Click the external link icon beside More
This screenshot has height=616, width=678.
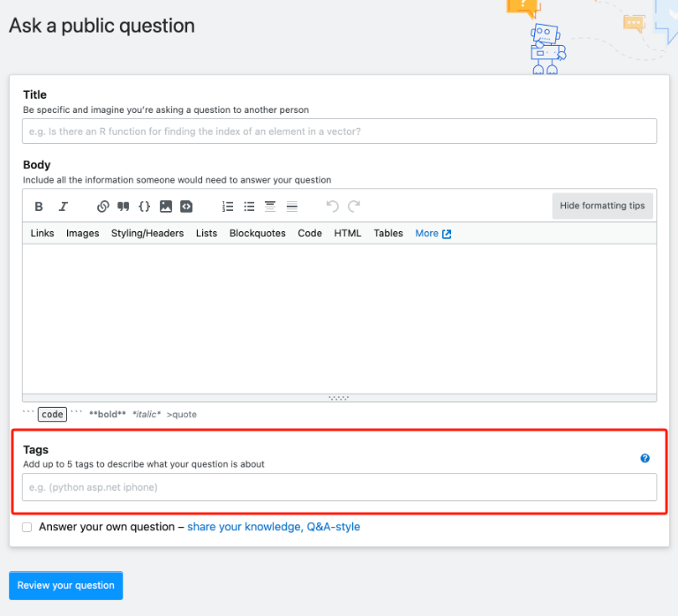pyautogui.click(x=447, y=234)
